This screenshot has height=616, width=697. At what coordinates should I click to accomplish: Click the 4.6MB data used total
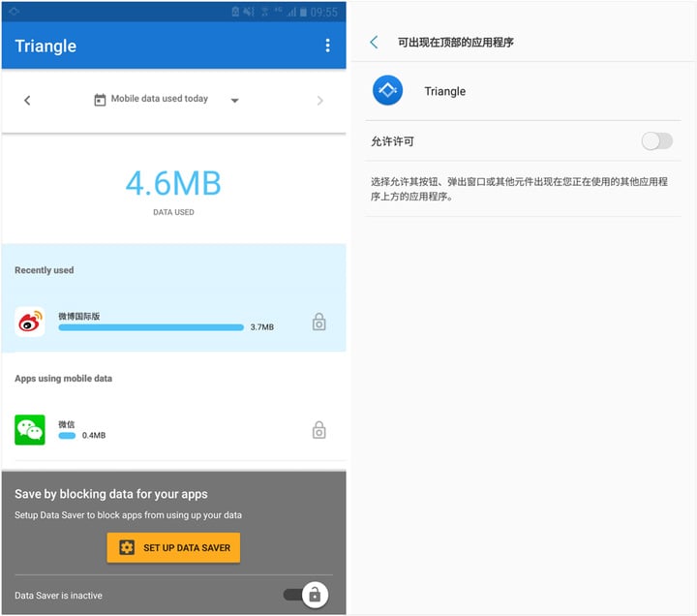(173, 183)
